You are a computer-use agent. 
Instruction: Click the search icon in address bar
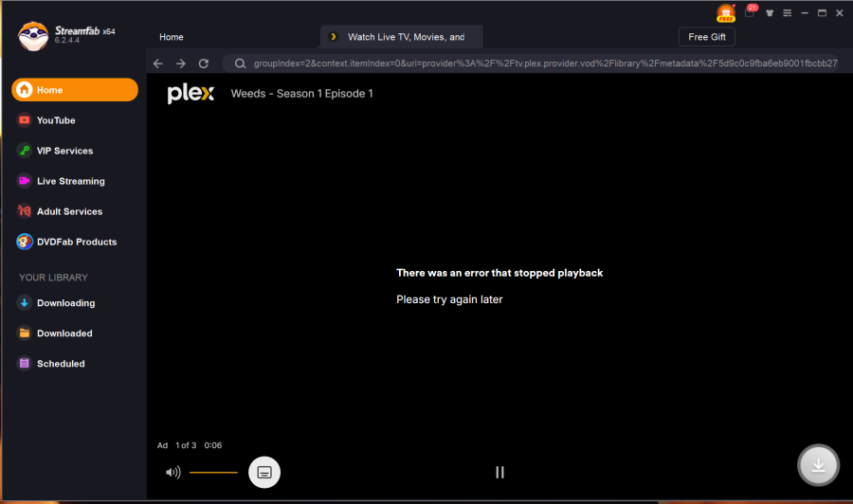click(x=240, y=63)
